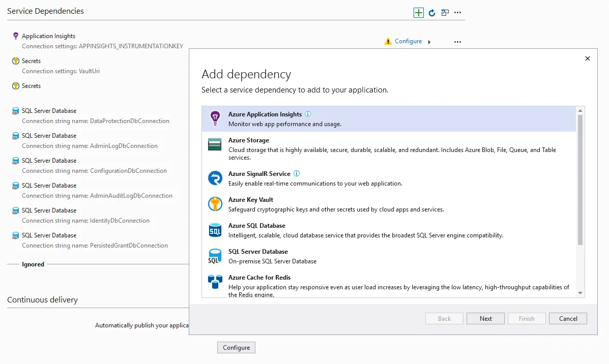The height and width of the screenshot is (364, 609).
Task: Close the Add dependency dialog
Action: tap(587, 58)
